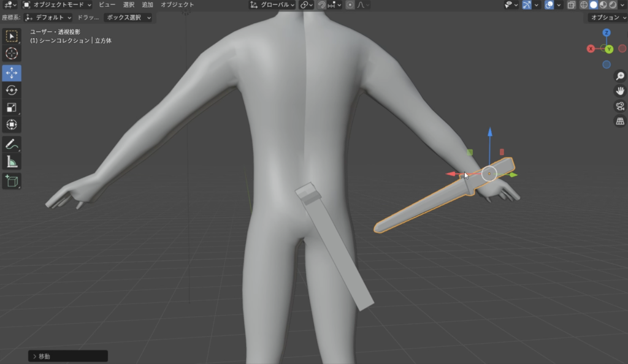The image size is (628, 364).
Task: Click the white move gizmo center circle
Action: tap(489, 173)
